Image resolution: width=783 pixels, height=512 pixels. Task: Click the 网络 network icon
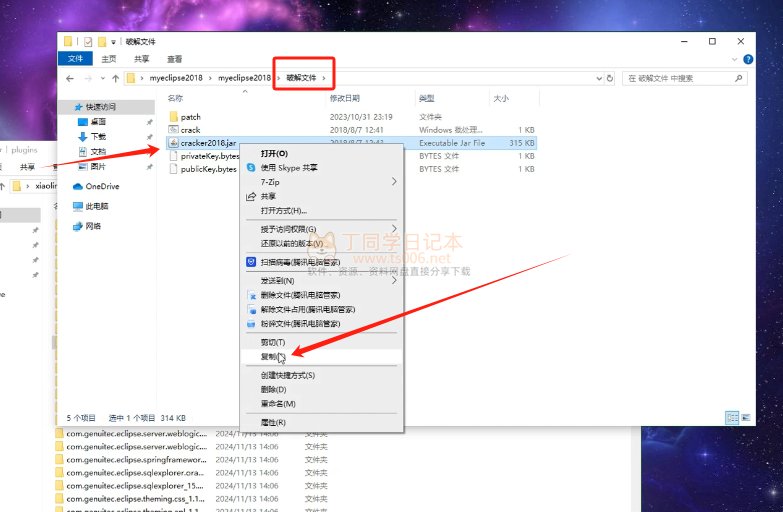pos(77,226)
